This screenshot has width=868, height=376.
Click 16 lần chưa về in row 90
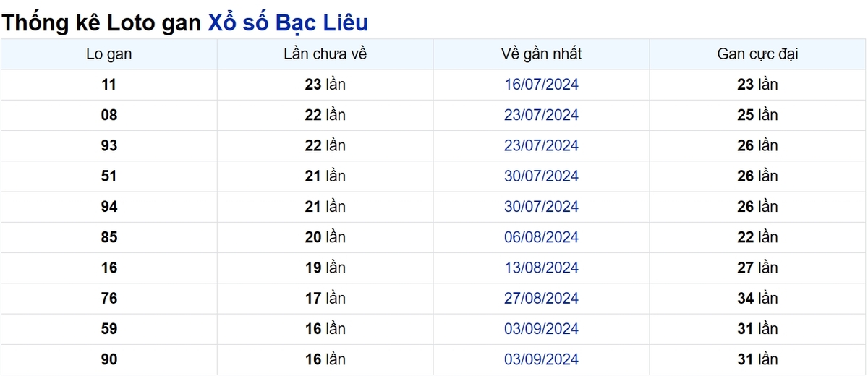[325, 359]
